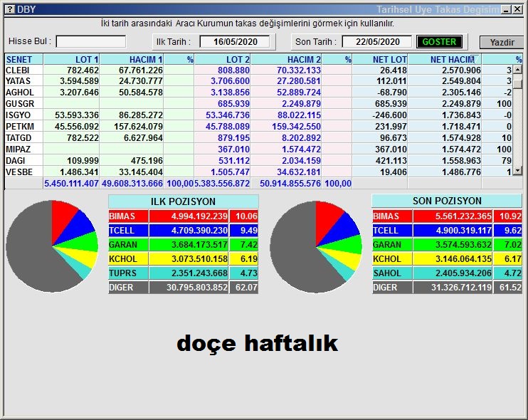
Task: Sort by NET LOT column header
Action: (380, 60)
